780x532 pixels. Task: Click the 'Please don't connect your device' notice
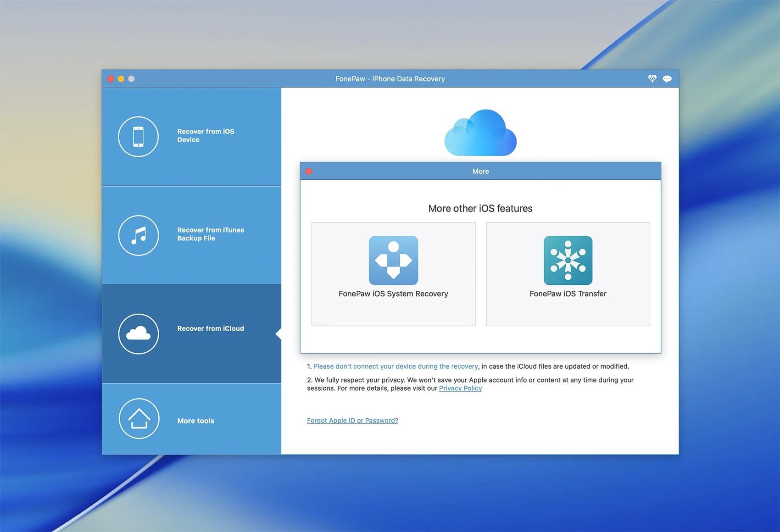pos(396,366)
